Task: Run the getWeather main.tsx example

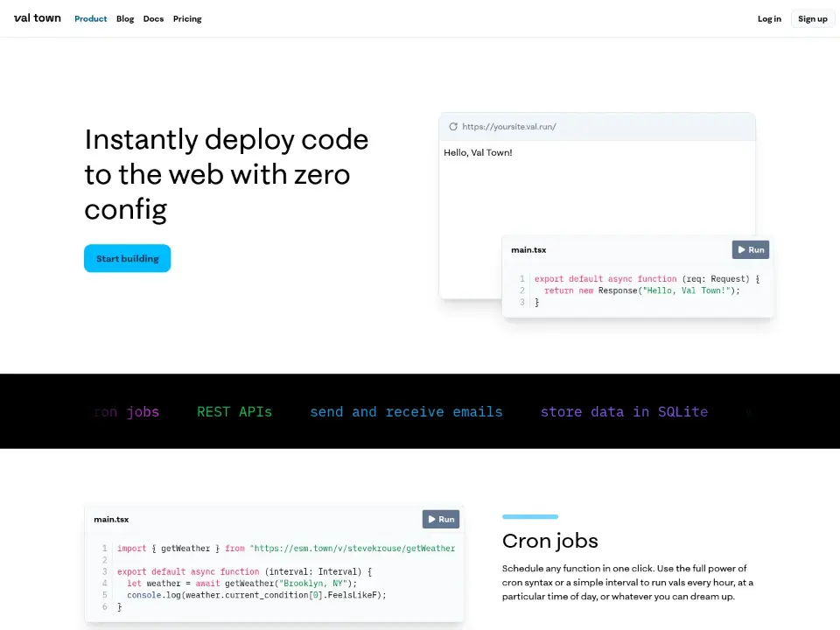Action: [441, 519]
